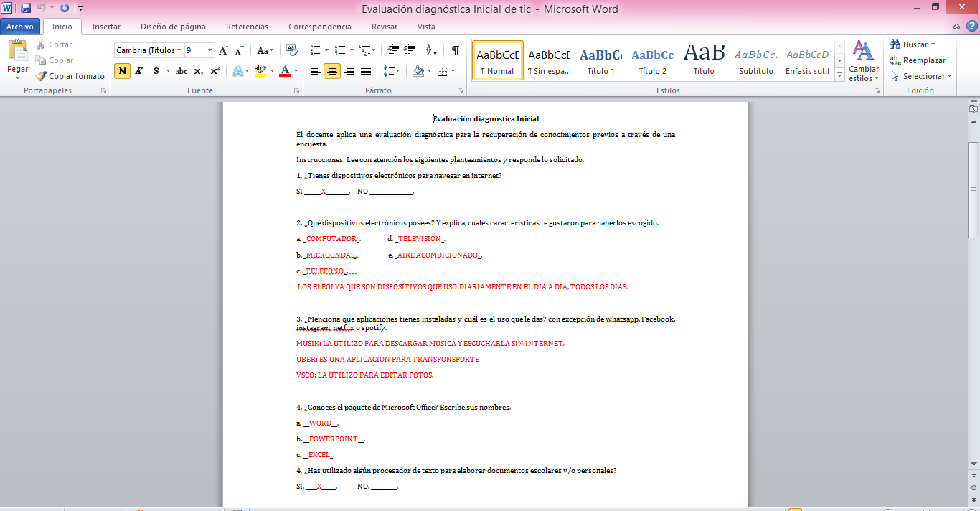Open the Aa change case menu
The height and width of the screenshot is (511, 980).
point(265,50)
